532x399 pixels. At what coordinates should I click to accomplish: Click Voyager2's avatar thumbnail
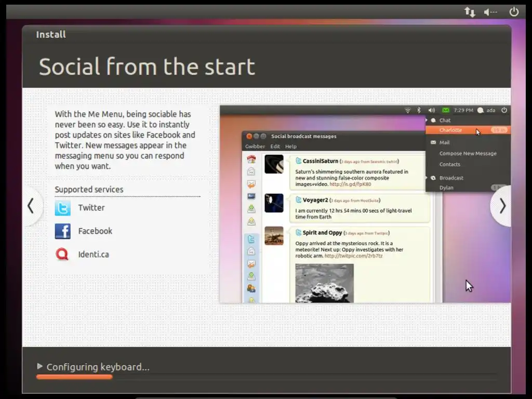click(x=274, y=203)
